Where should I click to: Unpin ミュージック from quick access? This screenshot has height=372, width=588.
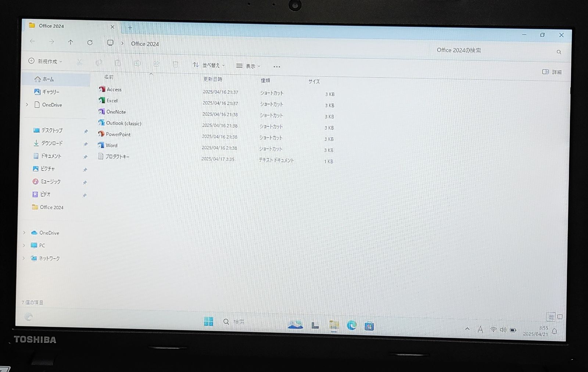tap(85, 183)
